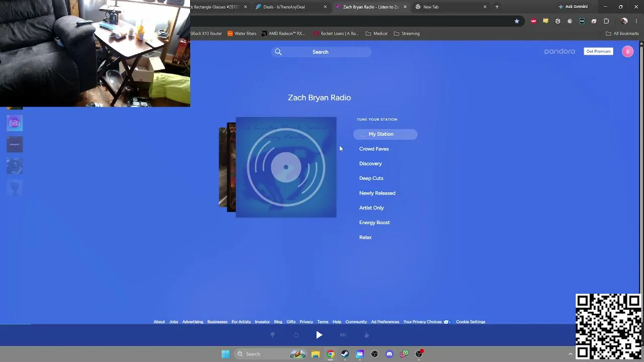The width and height of the screenshot is (644, 362).
Task: Select the Zach Bryan Radio browser tab
Action: 370,7
